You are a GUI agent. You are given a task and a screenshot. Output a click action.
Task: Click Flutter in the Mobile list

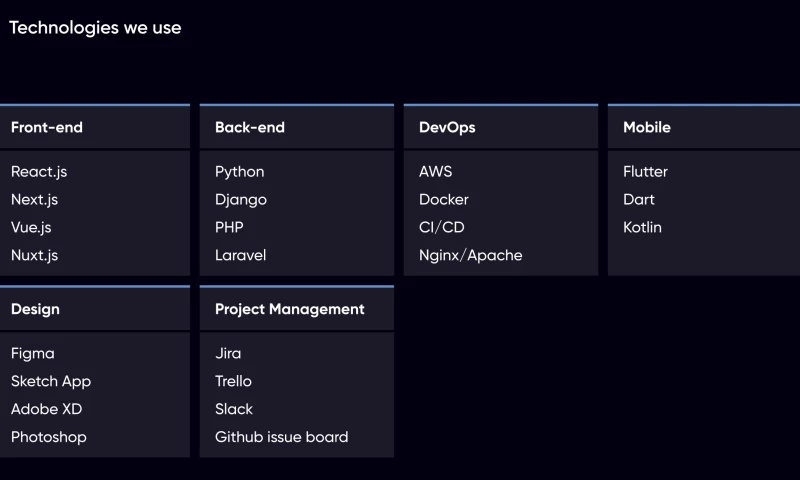pos(645,172)
